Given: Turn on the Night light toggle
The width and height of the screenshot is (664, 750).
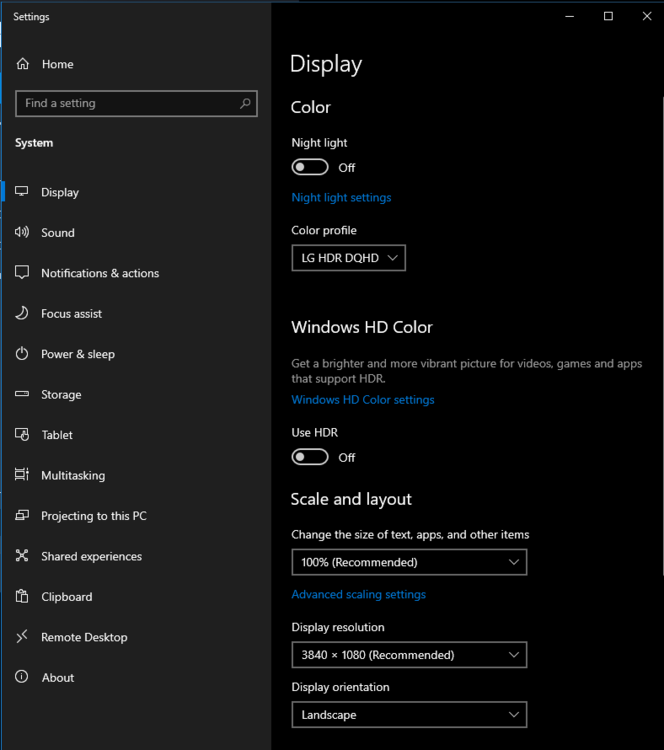Looking at the screenshot, I should [310, 167].
